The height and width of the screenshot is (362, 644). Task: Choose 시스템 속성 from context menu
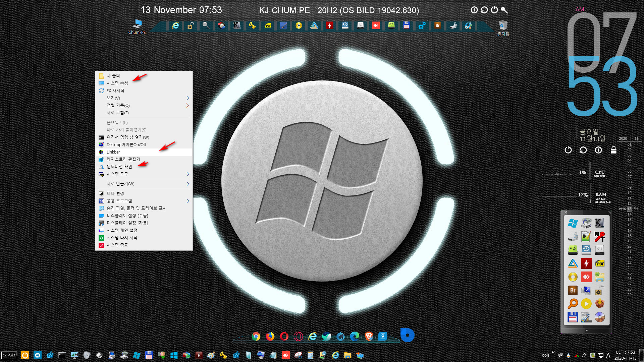coord(144,83)
